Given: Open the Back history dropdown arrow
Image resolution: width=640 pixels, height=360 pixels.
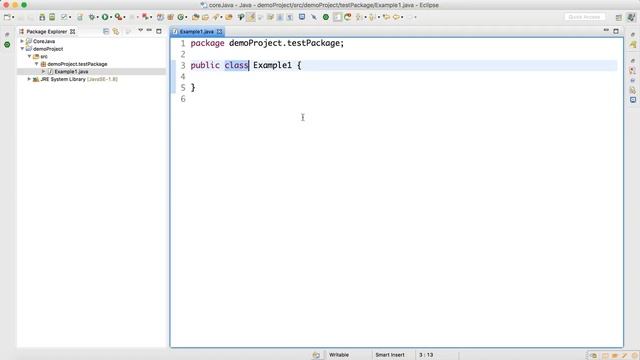Looking at the screenshot, I should 402,17.
